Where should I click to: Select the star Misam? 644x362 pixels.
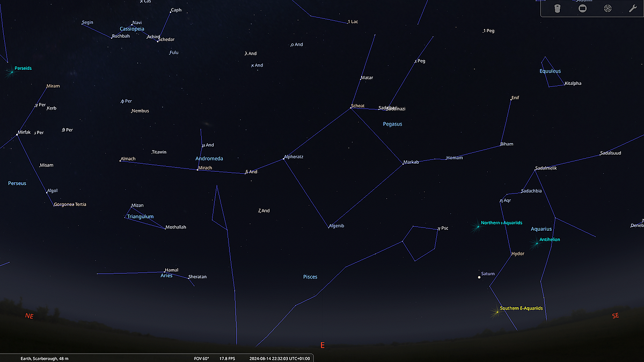point(40,166)
